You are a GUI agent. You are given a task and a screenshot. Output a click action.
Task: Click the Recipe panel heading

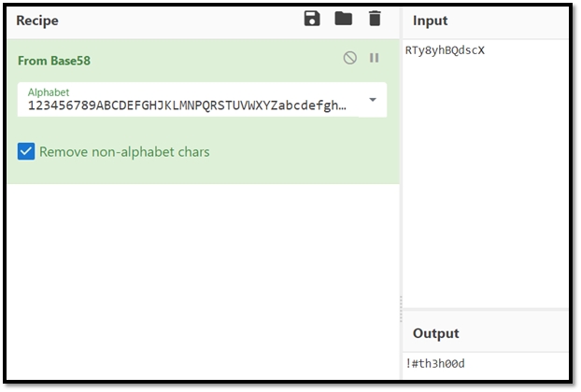[37, 20]
